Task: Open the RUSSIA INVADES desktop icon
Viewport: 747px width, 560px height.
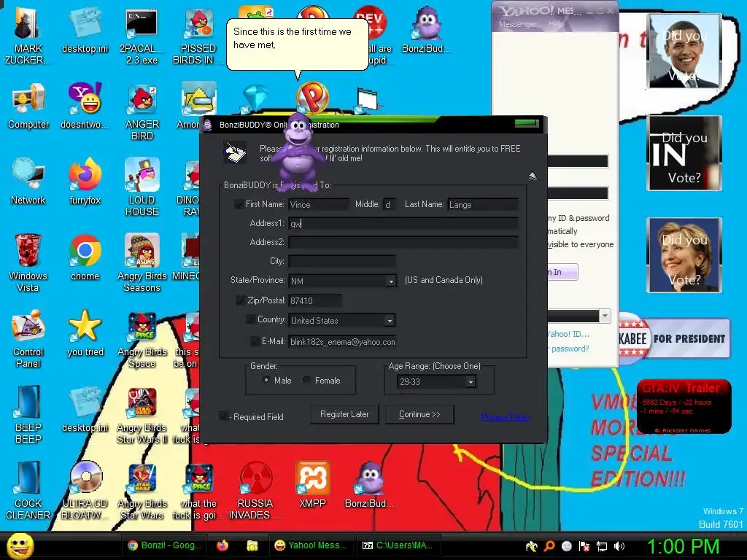Action: pyautogui.click(x=255, y=491)
